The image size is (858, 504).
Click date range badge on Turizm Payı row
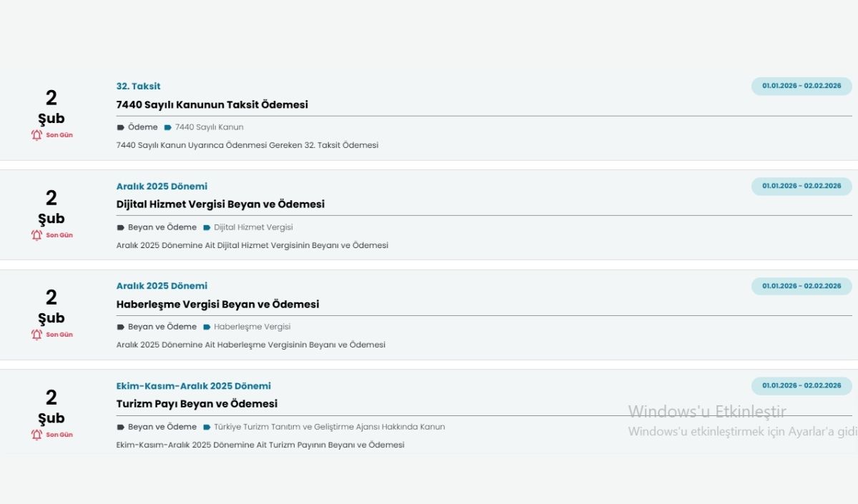(801, 385)
